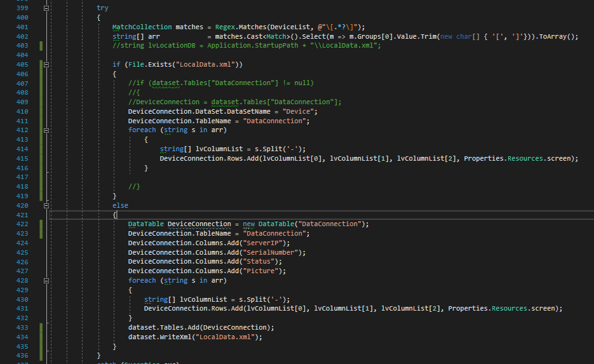Place cursor on the try keyword
This screenshot has width=594, height=364.
pos(102,8)
